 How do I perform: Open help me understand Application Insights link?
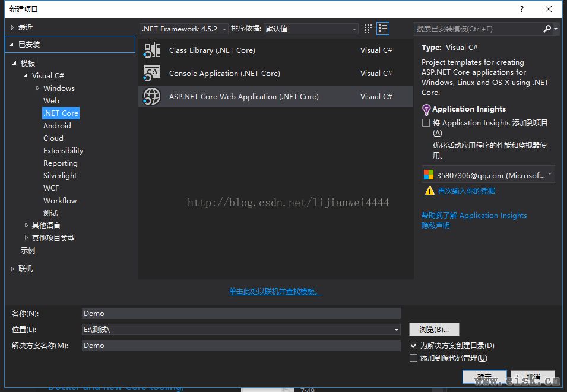[x=474, y=215]
